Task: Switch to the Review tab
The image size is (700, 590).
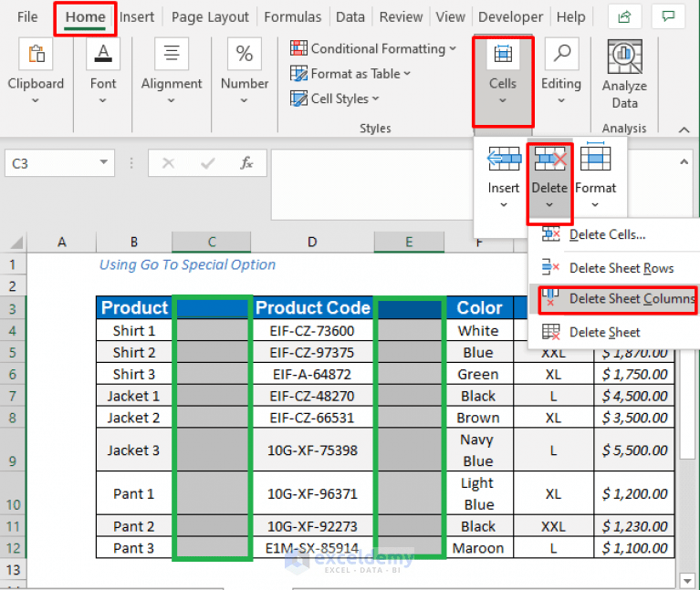Action: pyautogui.click(x=401, y=17)
